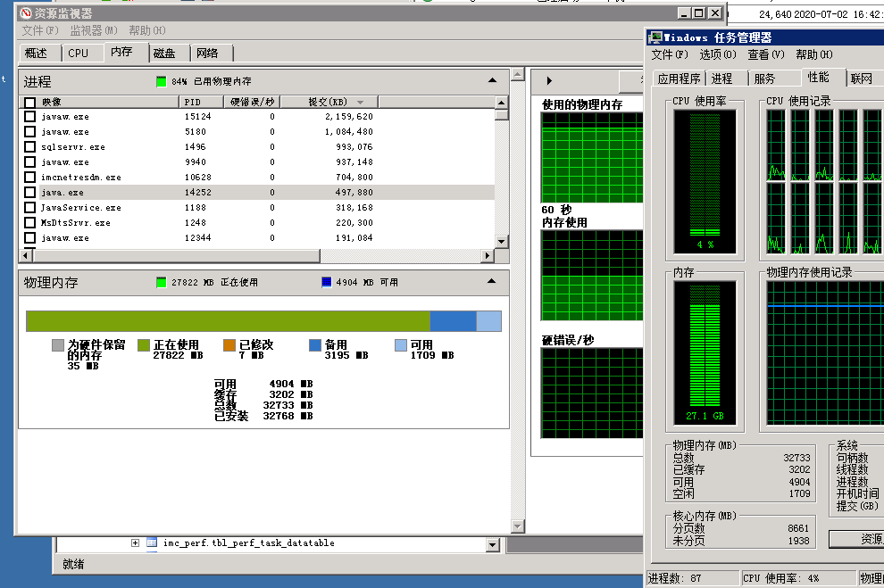Click 正在使用 segment of memory bar
This screenshot has height=588, width=884.
pos(229,321)
